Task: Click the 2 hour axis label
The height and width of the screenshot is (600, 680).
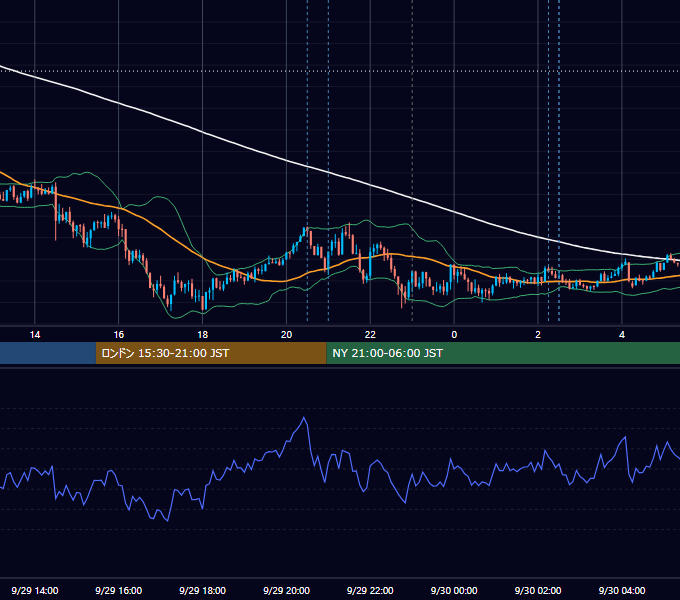Action: [538, 335]
